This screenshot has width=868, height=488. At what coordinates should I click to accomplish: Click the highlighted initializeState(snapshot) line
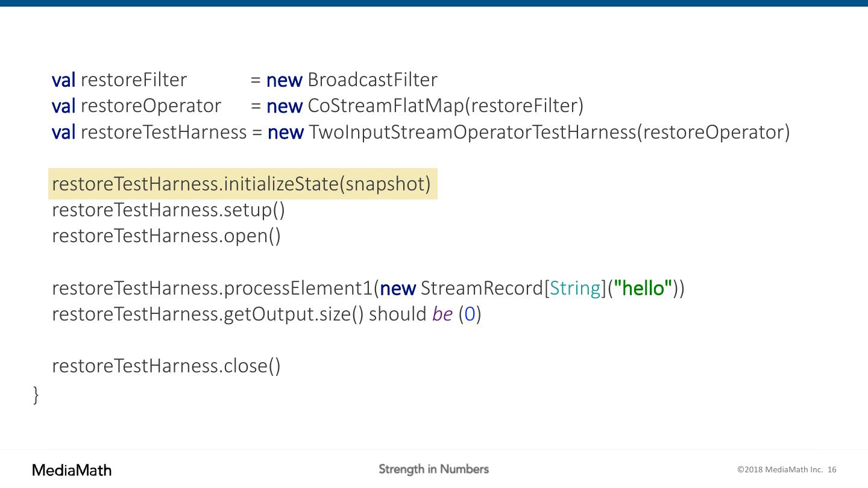point(242,184)
